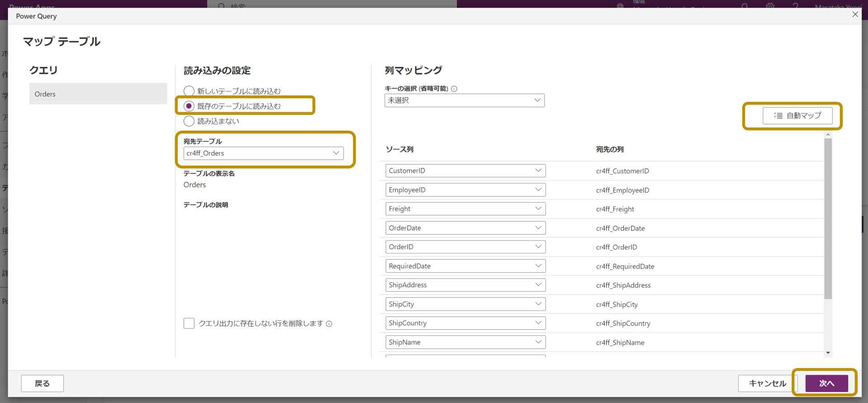Open the 宛先テーブル dropdown cr4ff_Orders
Viewport: 868px width, 403px height.
click(x=264, y=153)
